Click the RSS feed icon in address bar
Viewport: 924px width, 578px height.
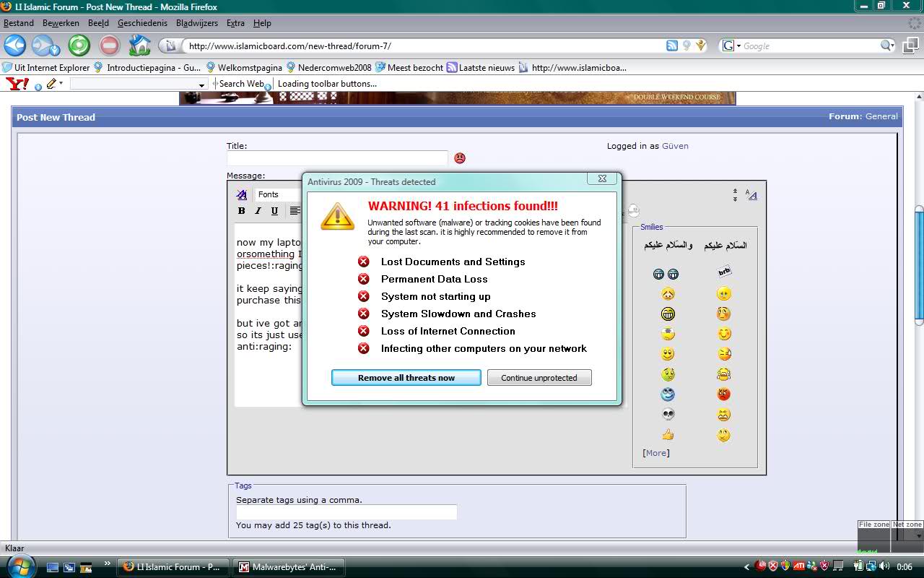click(672, 46)
